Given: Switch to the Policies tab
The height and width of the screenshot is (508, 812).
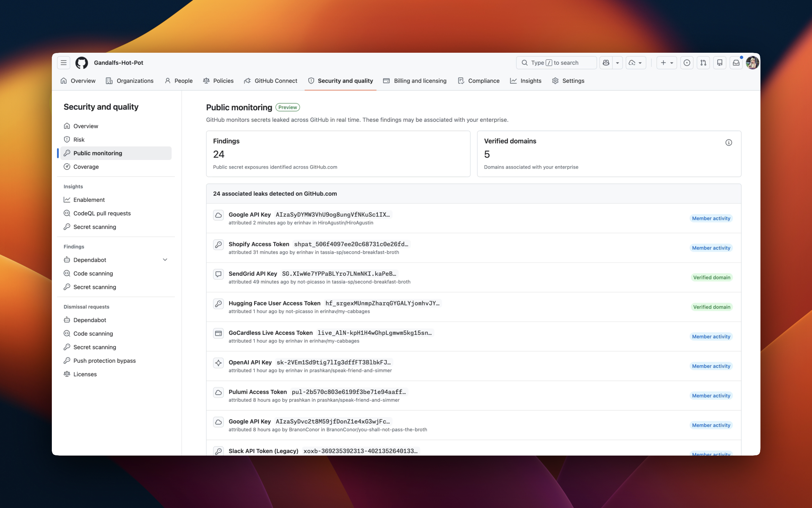Looking at the screenshot, I should click(x=218, y=81).
